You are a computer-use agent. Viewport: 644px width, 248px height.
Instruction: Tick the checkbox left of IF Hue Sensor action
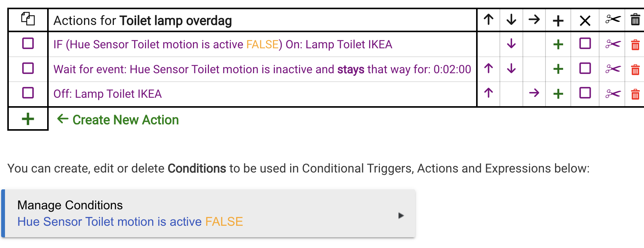28,43
